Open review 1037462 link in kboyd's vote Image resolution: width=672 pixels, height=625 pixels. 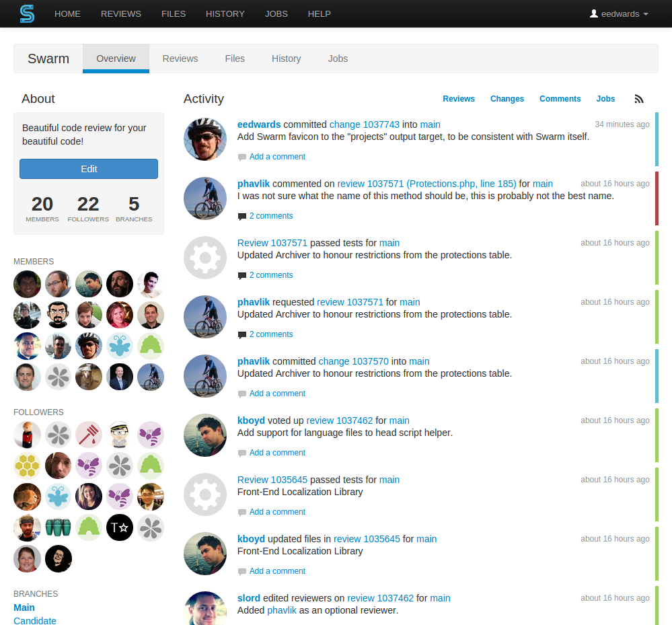[340, 420]
